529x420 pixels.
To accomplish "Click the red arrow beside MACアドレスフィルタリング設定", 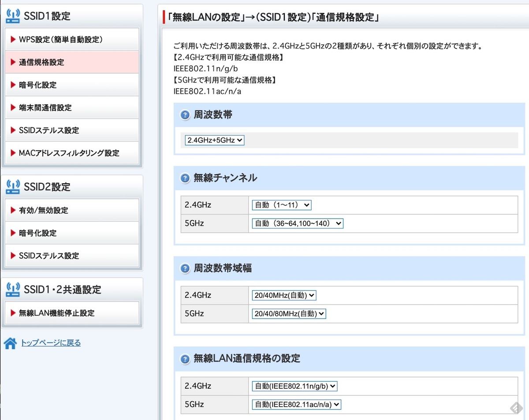I will [x=13, y=153].
